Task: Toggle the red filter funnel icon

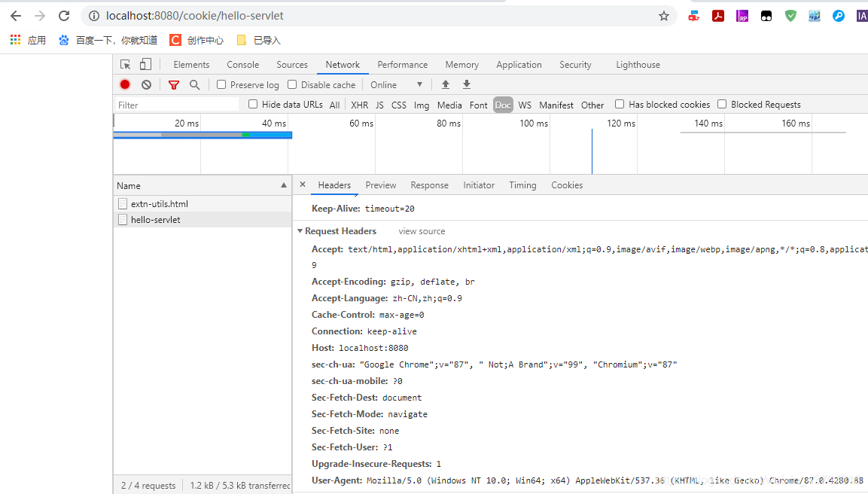Action: coord(174,85)
